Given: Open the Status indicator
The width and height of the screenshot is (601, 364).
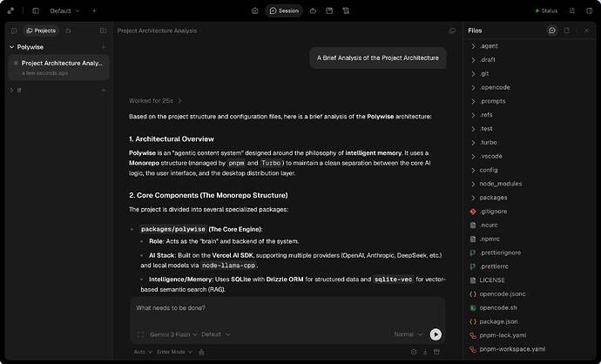Looking at the screenshot, I should click(x=546, y=10).
